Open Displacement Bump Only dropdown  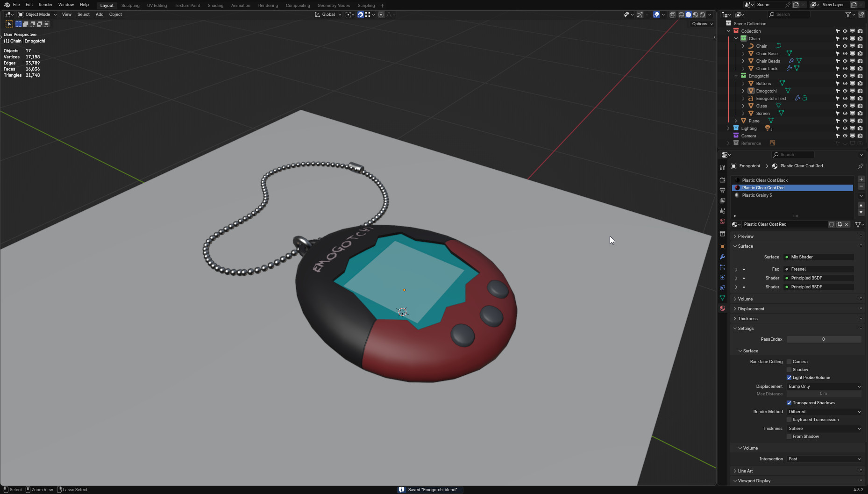click(x=824, y=387)
